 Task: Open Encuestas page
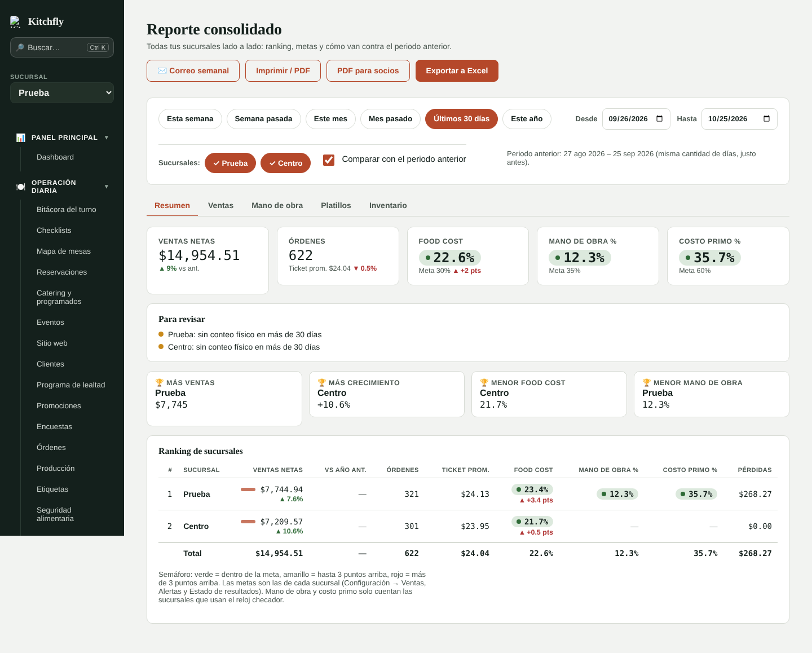(x=55, y=427)
